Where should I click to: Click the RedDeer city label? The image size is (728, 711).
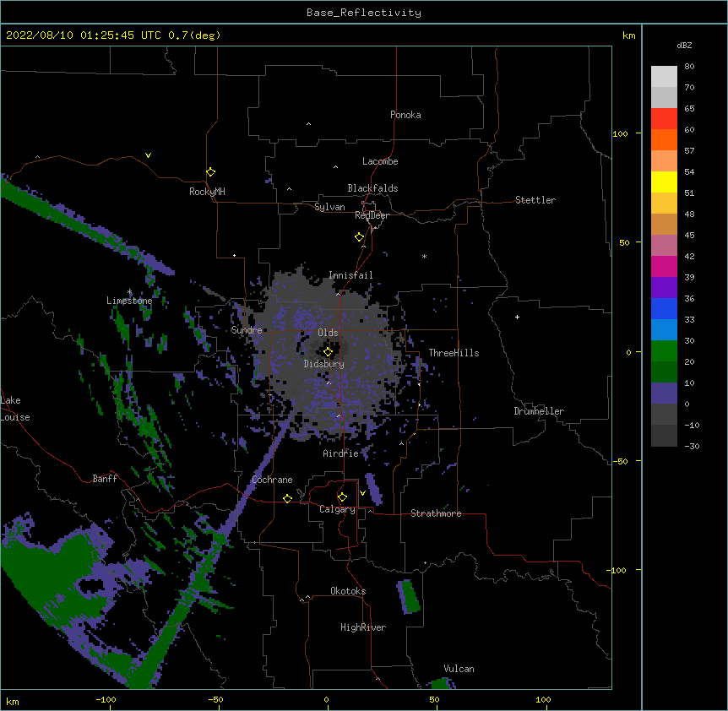coord(372,215)
